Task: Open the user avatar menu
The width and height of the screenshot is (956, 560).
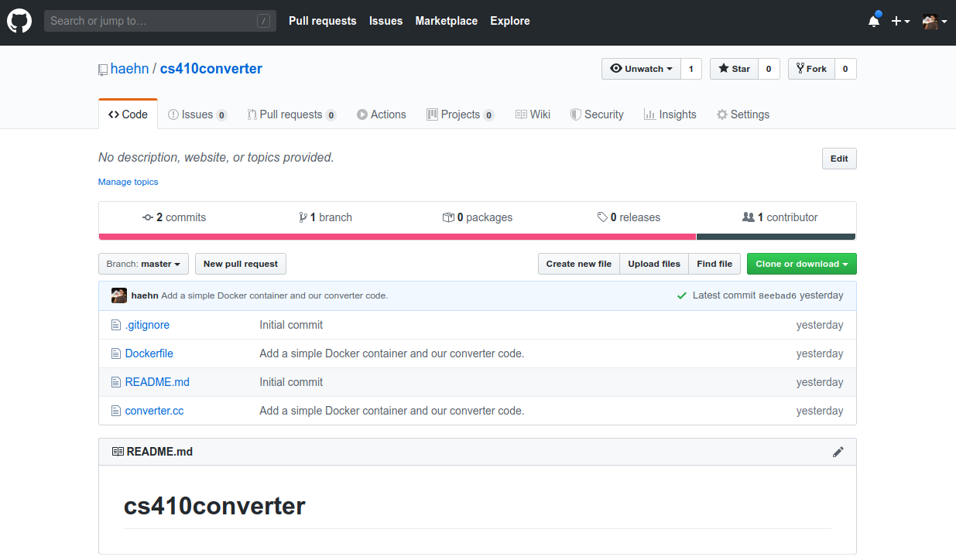Action: click(x=934, y=22)
